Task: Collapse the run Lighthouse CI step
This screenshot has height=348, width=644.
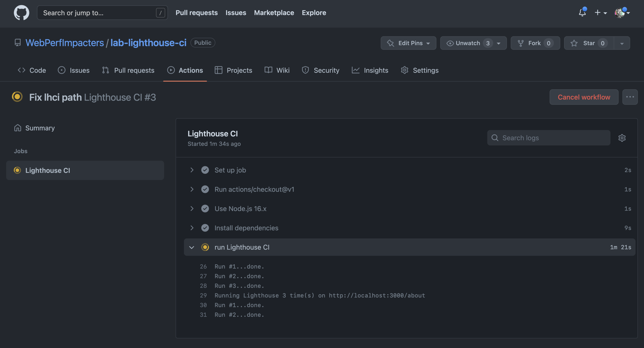Action: tap(192, 247)
